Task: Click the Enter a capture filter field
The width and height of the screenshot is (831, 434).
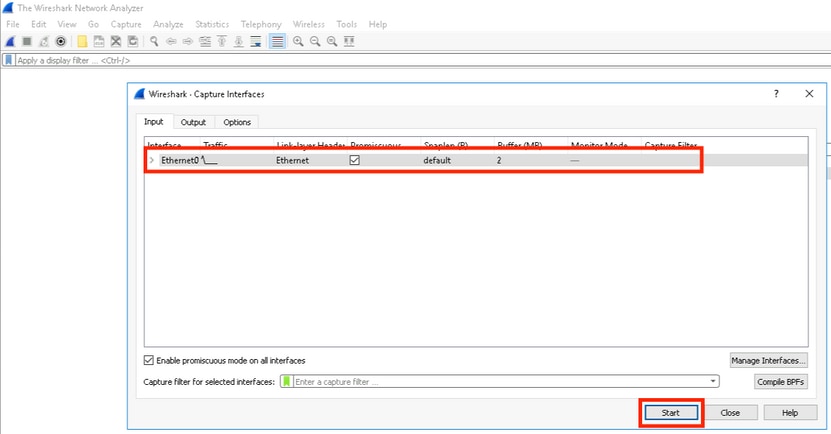Action: pos(500,382)
